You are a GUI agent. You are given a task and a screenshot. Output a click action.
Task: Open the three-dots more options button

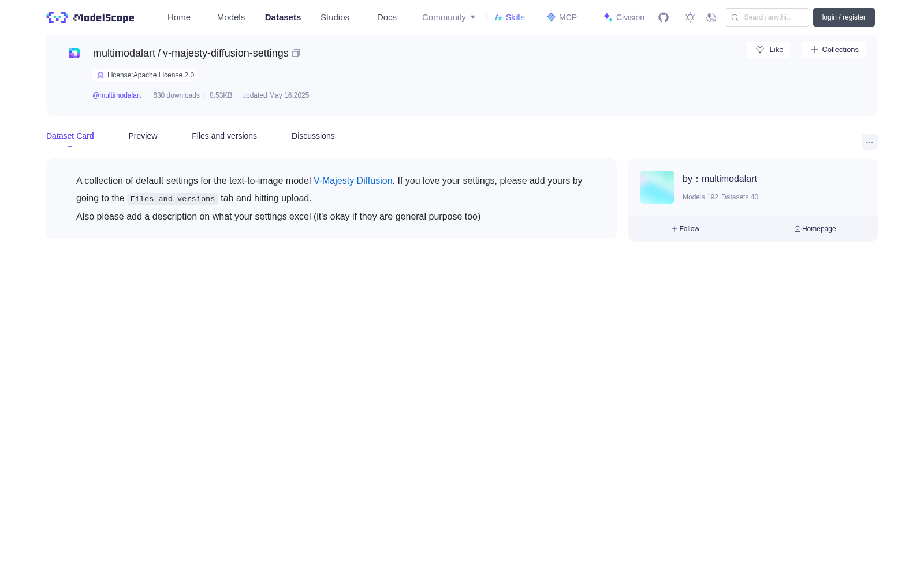[870, 142]
